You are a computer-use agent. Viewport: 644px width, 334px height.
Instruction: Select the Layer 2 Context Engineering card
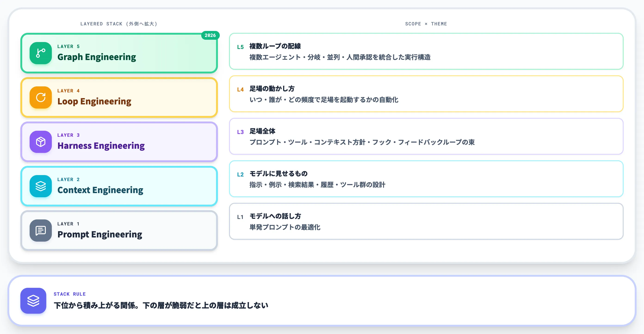119,186
